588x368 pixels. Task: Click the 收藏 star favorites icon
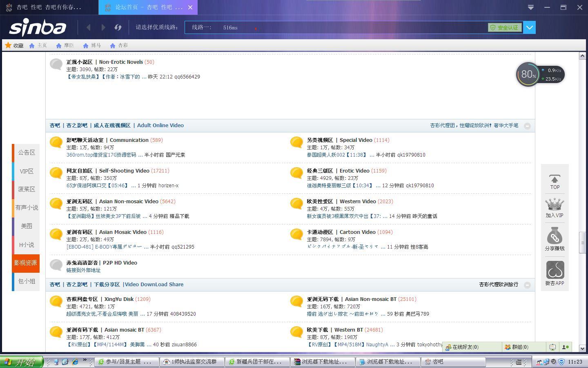8,45
